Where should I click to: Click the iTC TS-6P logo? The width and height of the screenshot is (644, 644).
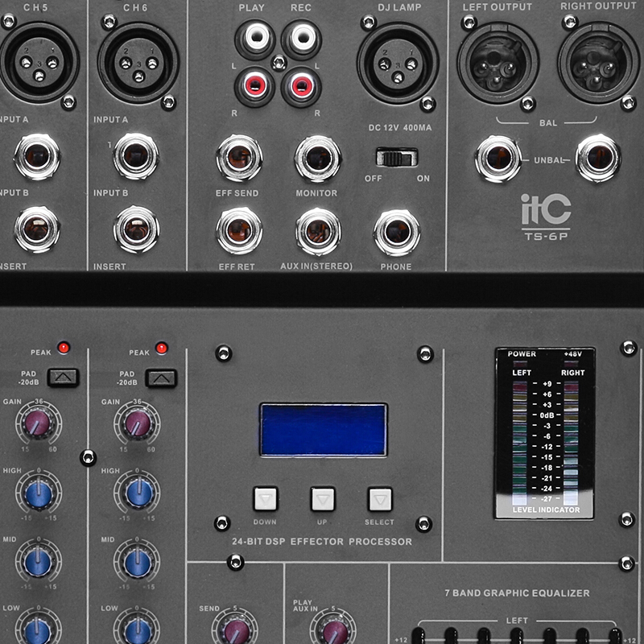[x=546, y=215]
